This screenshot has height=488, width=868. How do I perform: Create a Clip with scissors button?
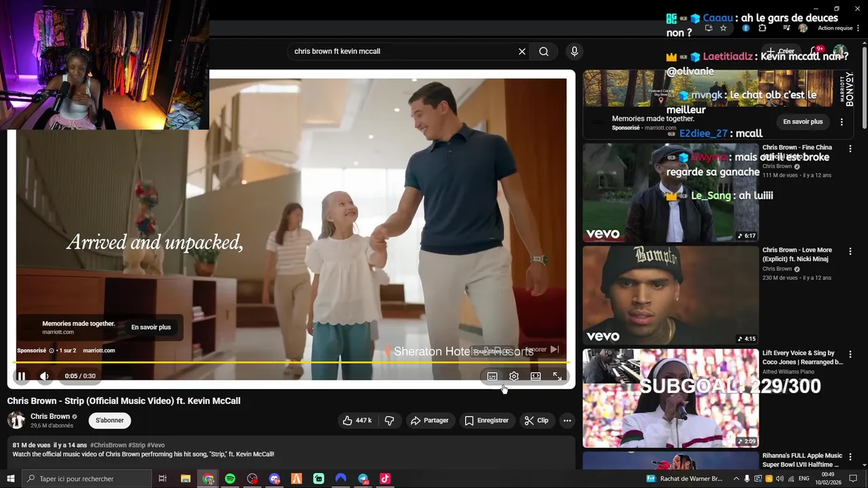pyautogui.click(x=537, y=420)
